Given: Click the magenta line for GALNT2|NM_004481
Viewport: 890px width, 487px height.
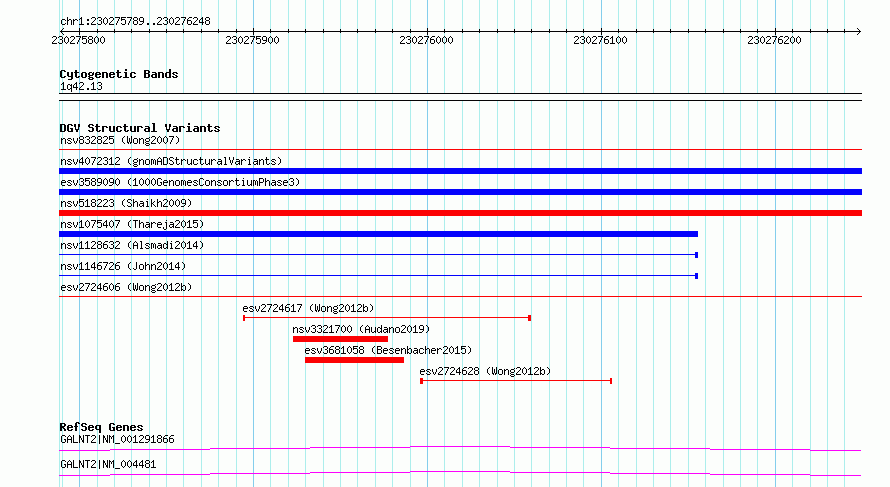Looking at the screenshot, I should coord(460,473).
